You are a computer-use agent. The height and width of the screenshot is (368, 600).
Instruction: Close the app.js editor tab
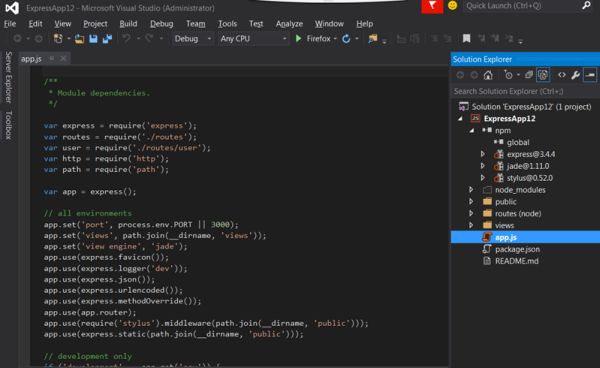click(63, 58)
